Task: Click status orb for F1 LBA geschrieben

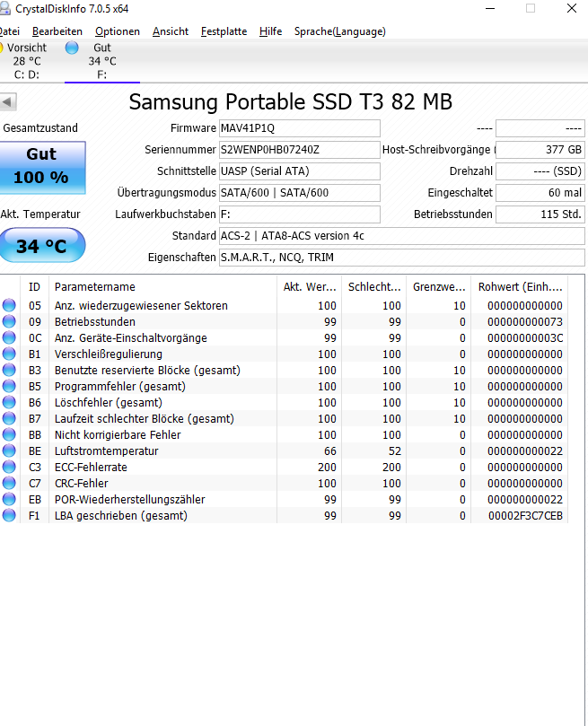Action: [9, 515]
